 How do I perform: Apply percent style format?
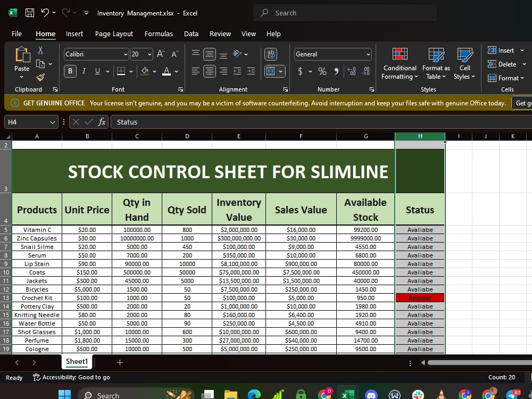(322, 71)
